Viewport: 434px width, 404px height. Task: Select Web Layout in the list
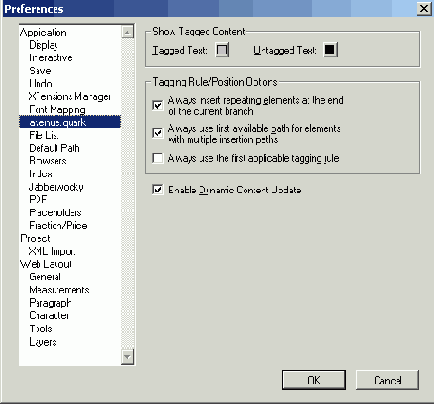point(46,264)
